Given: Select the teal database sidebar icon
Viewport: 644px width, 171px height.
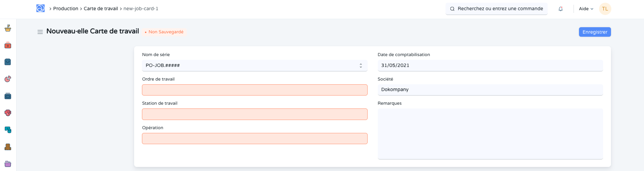Looking at the screenshot, I should (8, 130).
